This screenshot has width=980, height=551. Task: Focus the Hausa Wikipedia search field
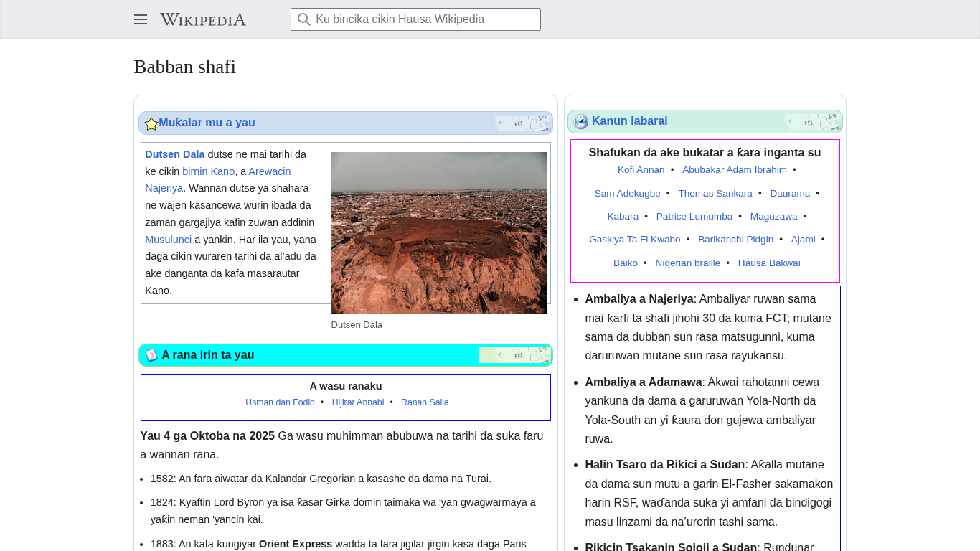[x=423, y=19]
